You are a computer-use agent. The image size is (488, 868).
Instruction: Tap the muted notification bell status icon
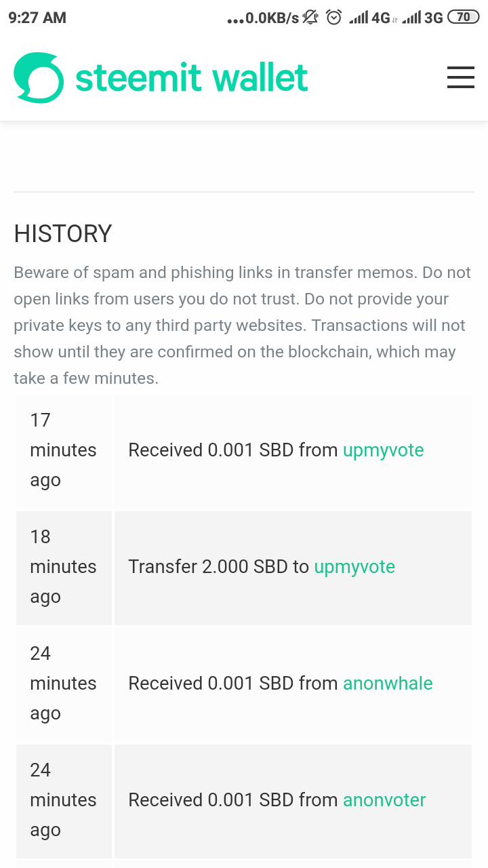(311, 18)
